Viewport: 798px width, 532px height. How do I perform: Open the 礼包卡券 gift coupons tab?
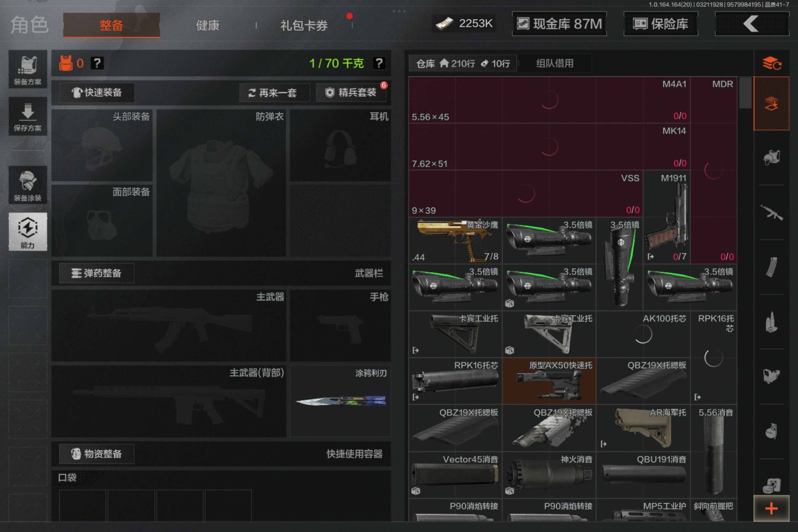pos(304,25)
